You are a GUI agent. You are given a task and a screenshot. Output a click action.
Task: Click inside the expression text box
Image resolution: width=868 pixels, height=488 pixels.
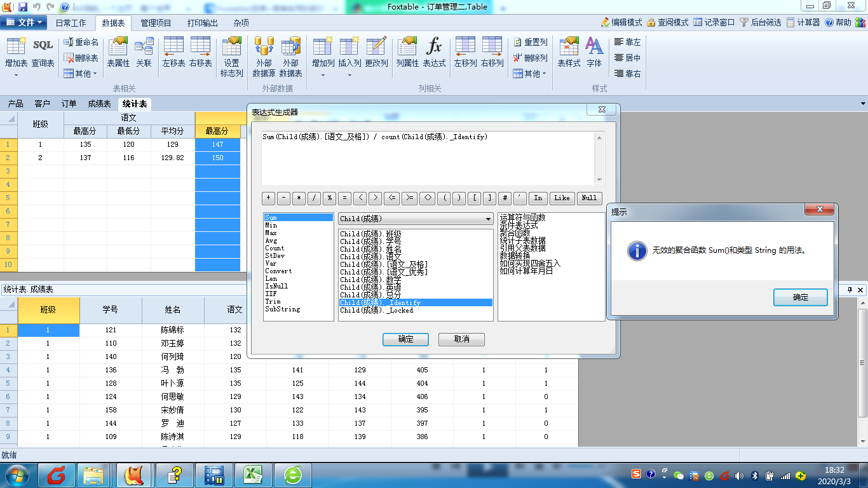428,158
